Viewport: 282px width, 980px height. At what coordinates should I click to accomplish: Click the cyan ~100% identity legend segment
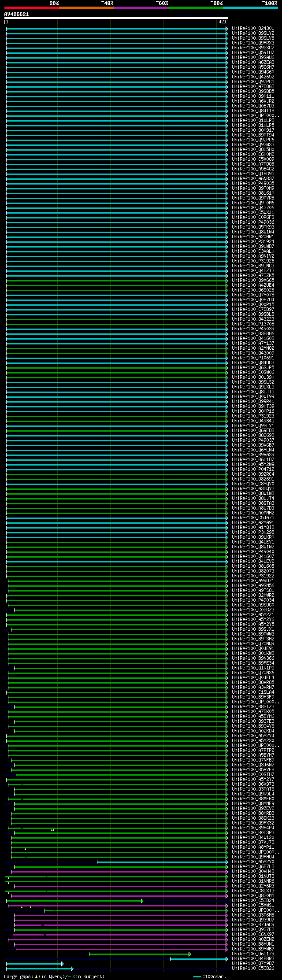tap(250, 8)
